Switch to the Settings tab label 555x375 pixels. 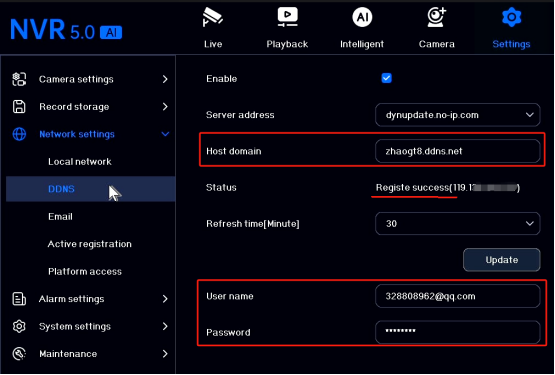coord(511,44)
